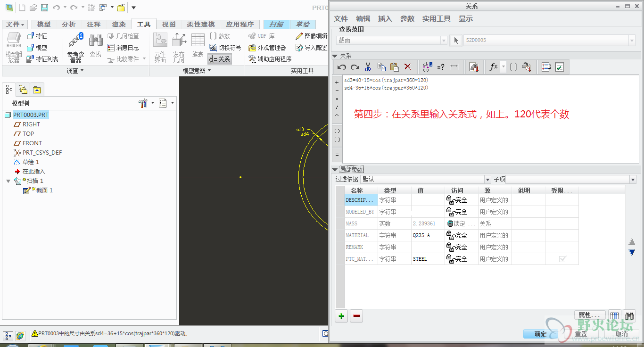644x347 pixels.
Task: Click the divide / operator button
Action: coord(337,107)
